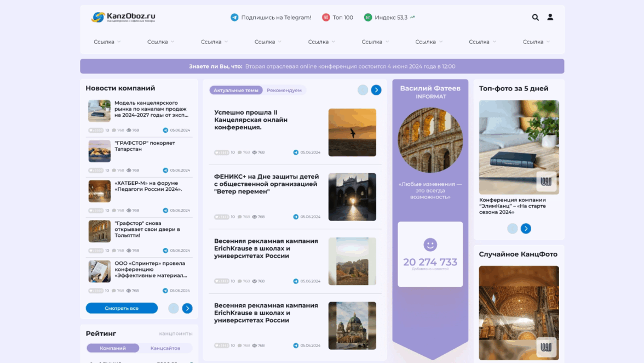Open news headline "ГРАФСТОР" покоряет Татарстан
Screen dimensions: 644x363
click(145, 146)
